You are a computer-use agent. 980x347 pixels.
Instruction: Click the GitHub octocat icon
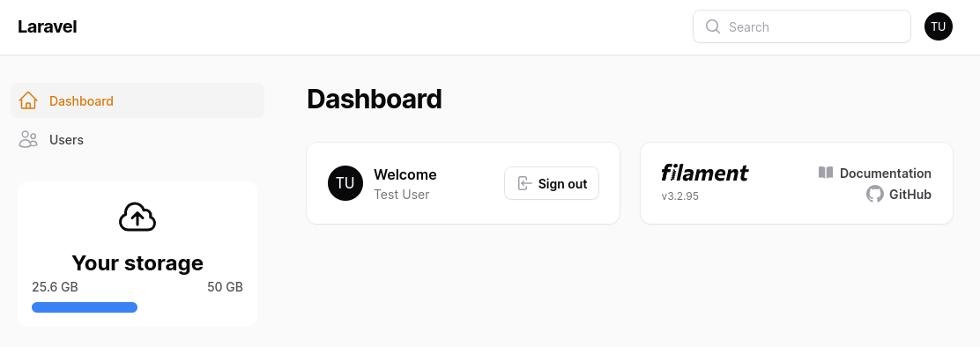click(x=875, y=194)
